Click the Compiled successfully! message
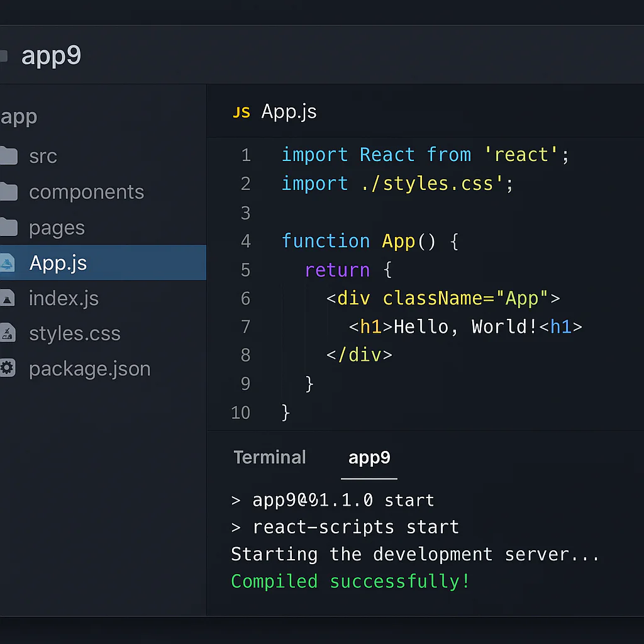Viewport: 644px width, 644px height. pos(350,582)
